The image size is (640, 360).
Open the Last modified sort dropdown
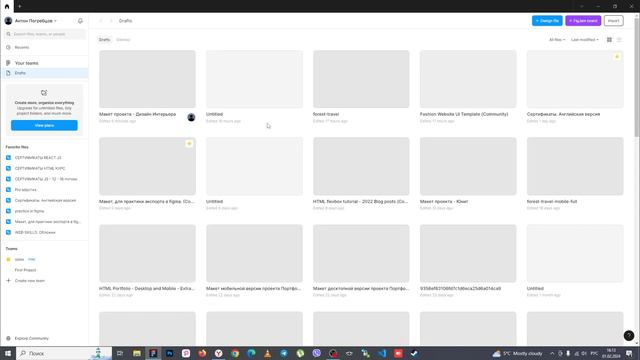click(585, 40)
